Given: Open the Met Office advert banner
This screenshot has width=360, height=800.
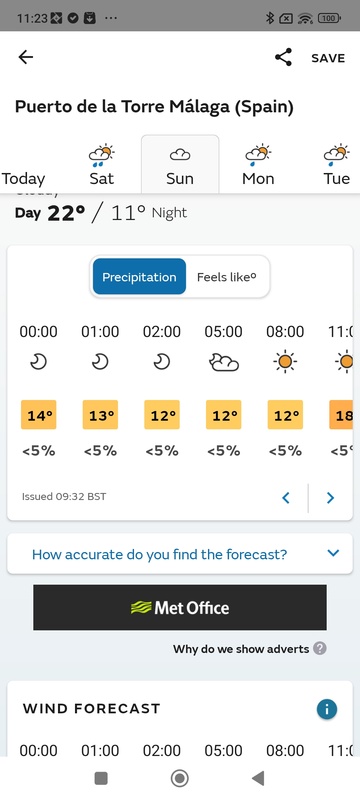Looking at the screenshot, I should tap(180, 607).
